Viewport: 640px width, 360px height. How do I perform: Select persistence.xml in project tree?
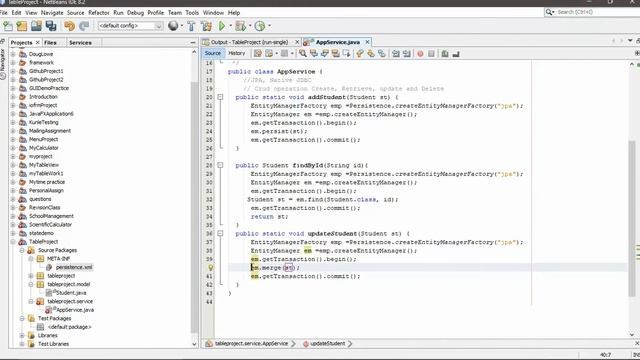(x=74, y=267)
